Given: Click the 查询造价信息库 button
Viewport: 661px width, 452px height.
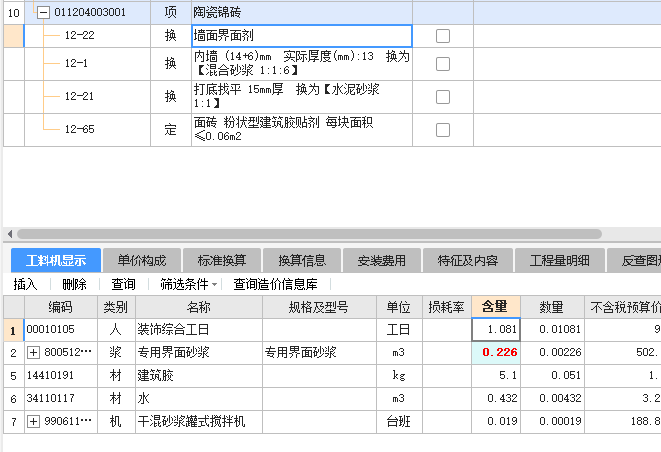Looking at the screenshot, I should (x=275, y=284).
